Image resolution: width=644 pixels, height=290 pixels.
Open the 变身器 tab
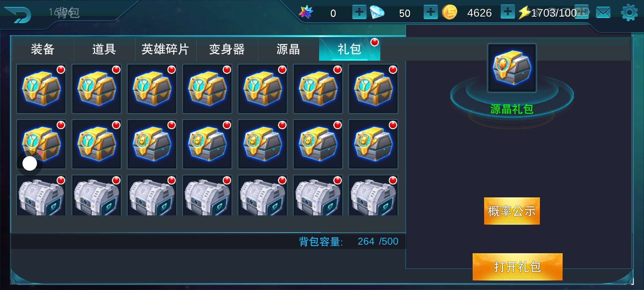(227, 49)
